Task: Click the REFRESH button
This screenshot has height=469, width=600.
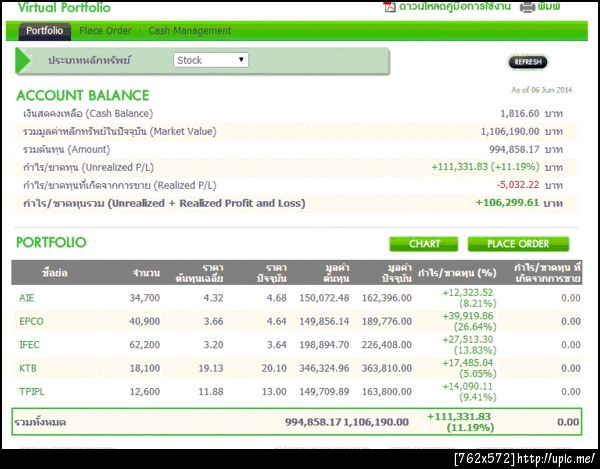Action: click(528, 62)
